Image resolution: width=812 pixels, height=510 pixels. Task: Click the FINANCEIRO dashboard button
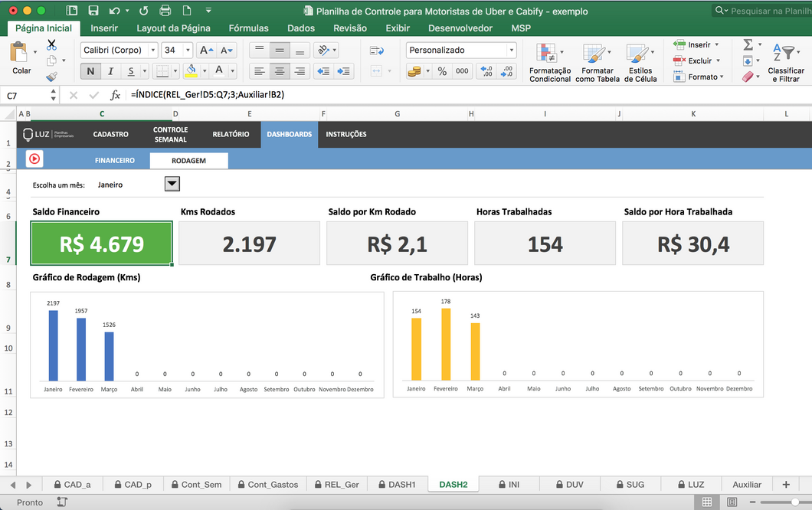tap(115, 161)
